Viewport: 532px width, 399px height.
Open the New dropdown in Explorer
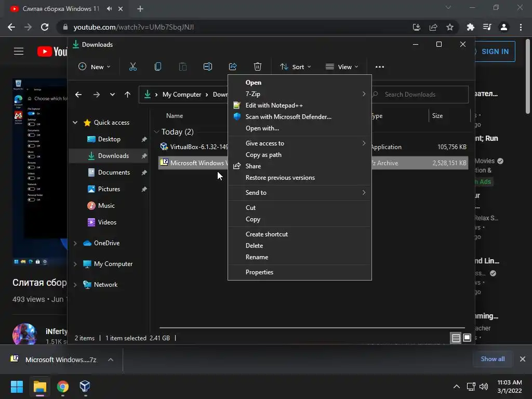tap(95, 67)
